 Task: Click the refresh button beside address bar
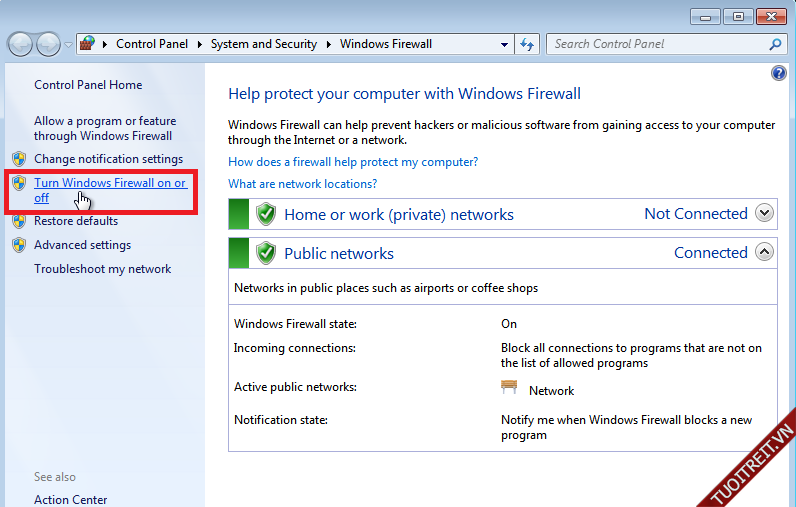(528, 44)
